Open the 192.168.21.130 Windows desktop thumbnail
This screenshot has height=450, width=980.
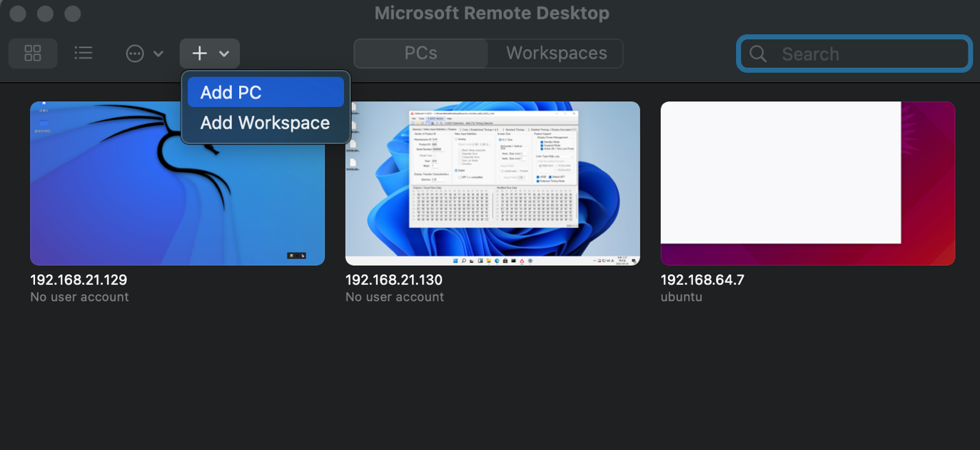click(x=492, y=184)
